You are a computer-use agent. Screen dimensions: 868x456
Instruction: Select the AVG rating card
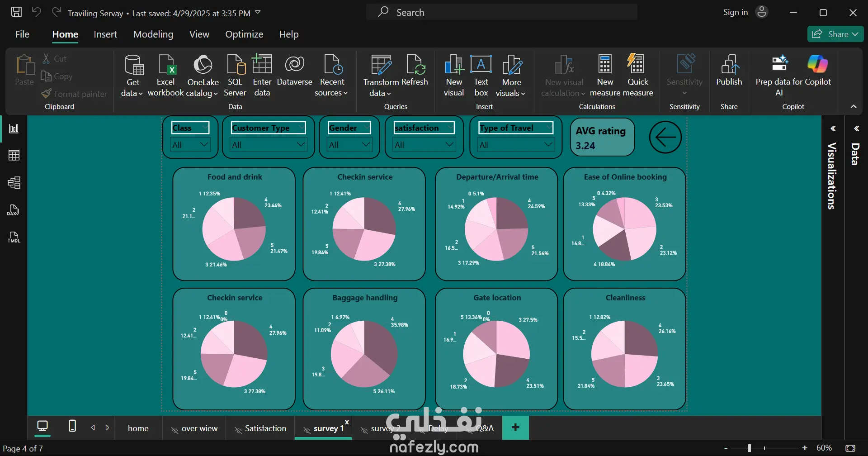pos(602,137)
